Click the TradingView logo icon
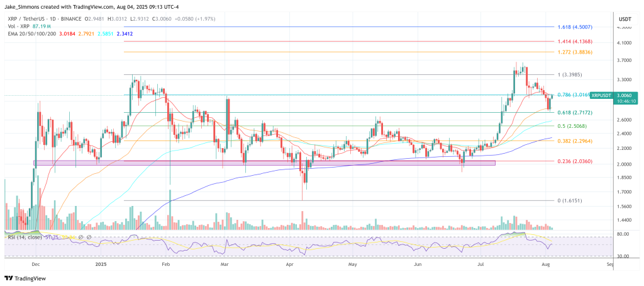Screen dimensions: 644x286 tap(8, 278)
